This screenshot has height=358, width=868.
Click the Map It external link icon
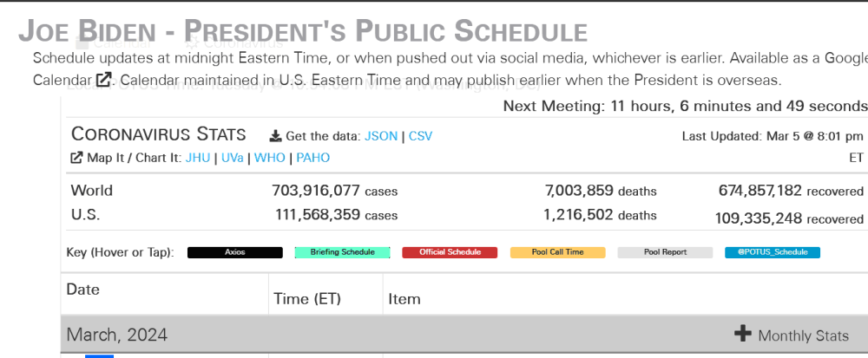point(76,158)
